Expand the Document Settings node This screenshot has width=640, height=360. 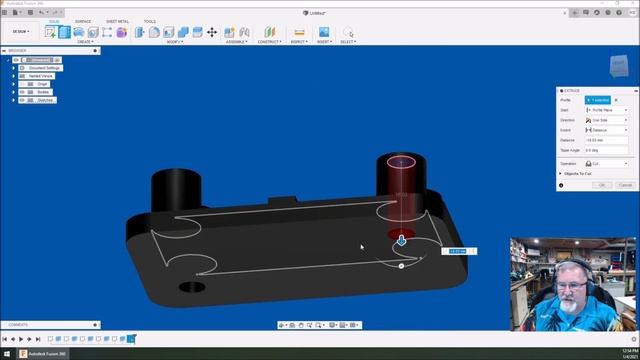(13, 68)
